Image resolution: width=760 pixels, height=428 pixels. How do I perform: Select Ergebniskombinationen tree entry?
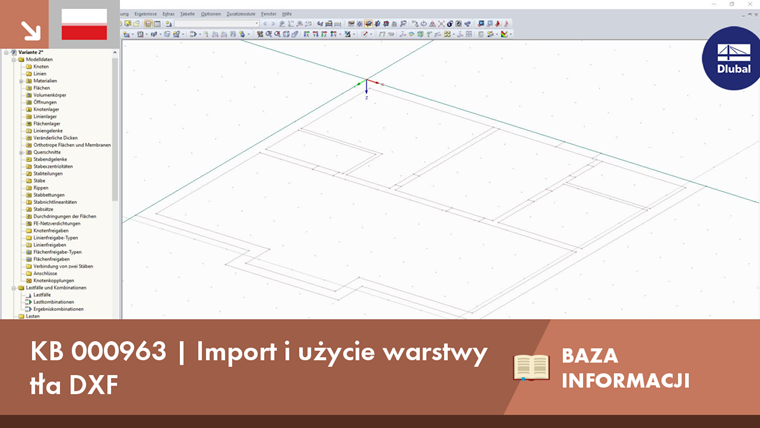58,309
